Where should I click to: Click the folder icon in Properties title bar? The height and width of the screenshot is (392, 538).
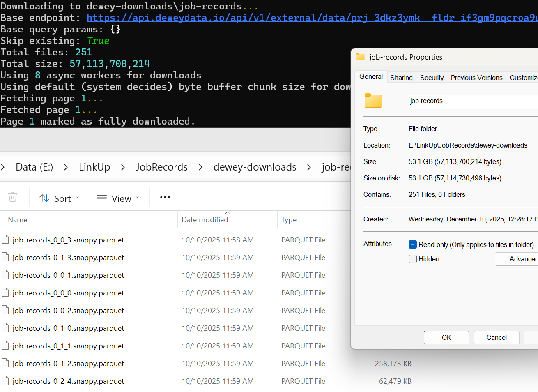(360, 57)
